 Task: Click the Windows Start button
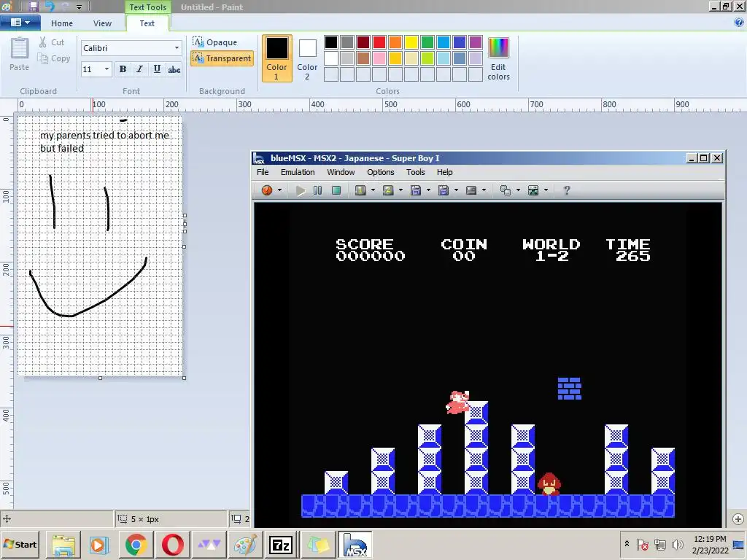pos(21,545)
